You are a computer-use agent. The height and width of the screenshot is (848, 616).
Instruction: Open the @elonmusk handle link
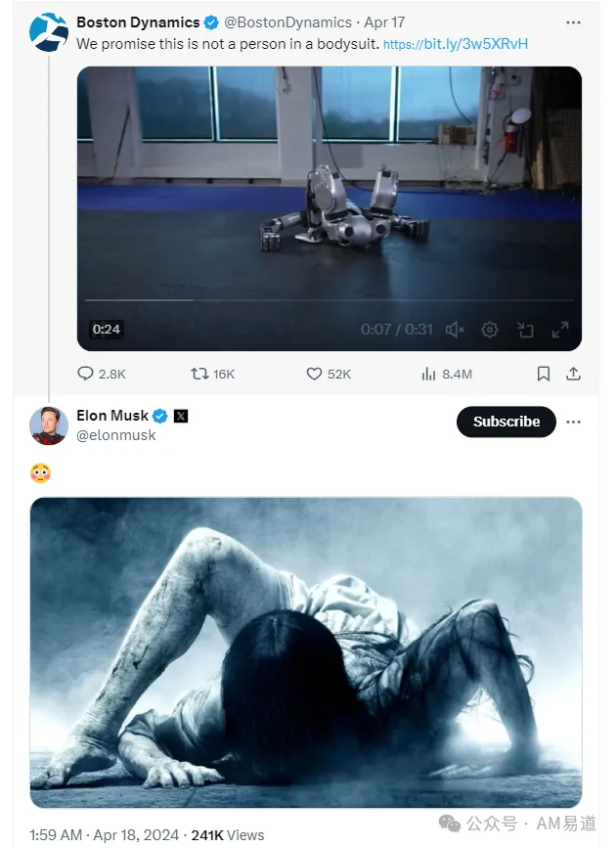116,435
